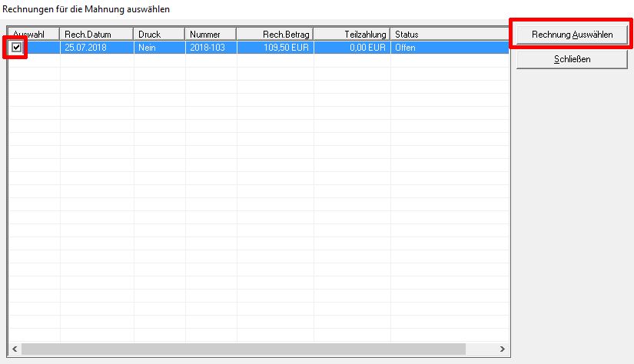Sort by the Rech.Datum column header
The width and height of the screenshot is (634, 364).
click(97, 35)
